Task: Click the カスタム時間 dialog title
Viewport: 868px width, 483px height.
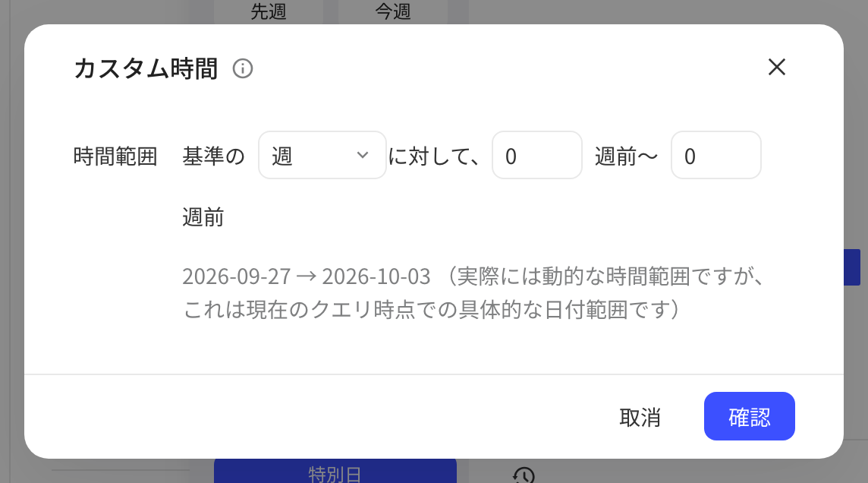Action: [x=146, y=68]
